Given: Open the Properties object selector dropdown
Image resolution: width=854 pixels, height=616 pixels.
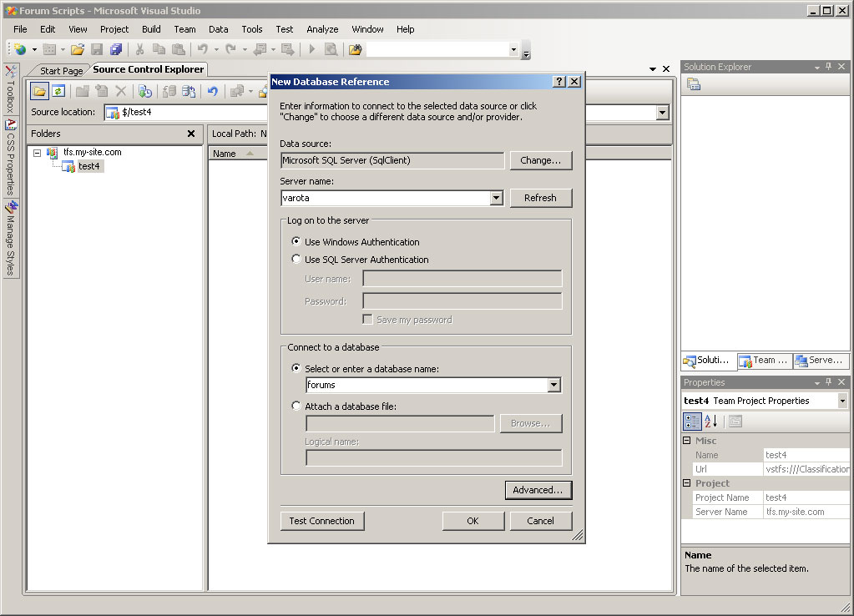Looking at the screenshot, I should click(x=842, y=401).
